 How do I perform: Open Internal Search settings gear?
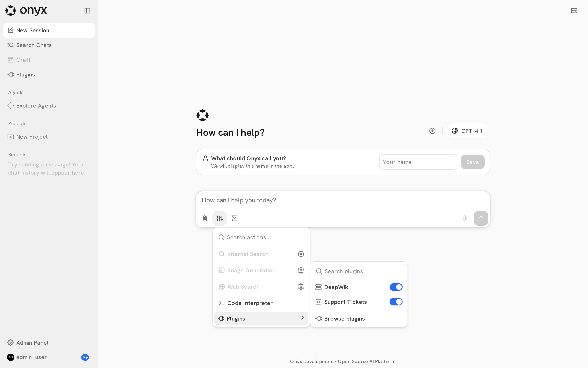(301, 254)
